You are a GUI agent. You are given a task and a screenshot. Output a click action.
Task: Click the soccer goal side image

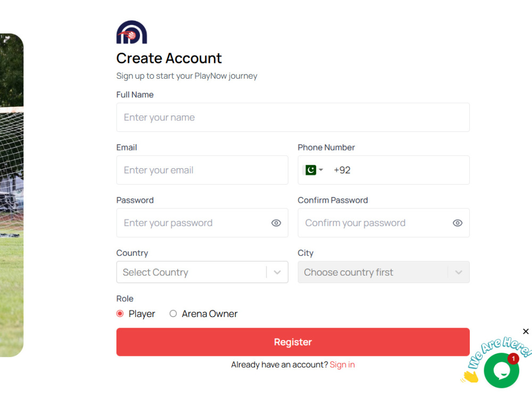tap(12, 195)
